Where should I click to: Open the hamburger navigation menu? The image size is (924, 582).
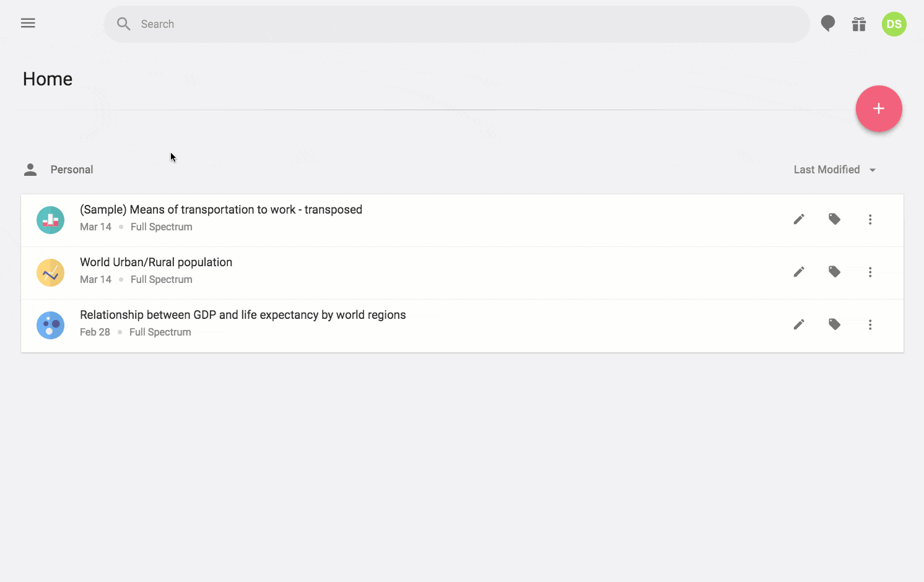pos(28,24)
